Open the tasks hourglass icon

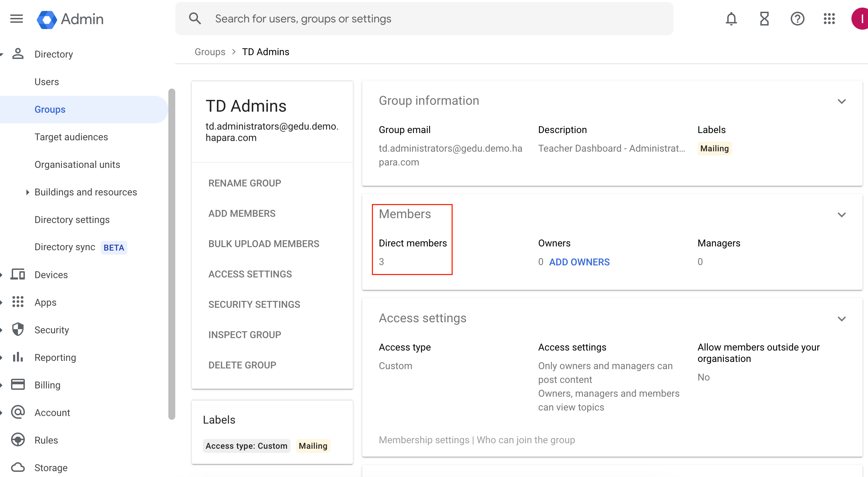[x=764, y=19]
